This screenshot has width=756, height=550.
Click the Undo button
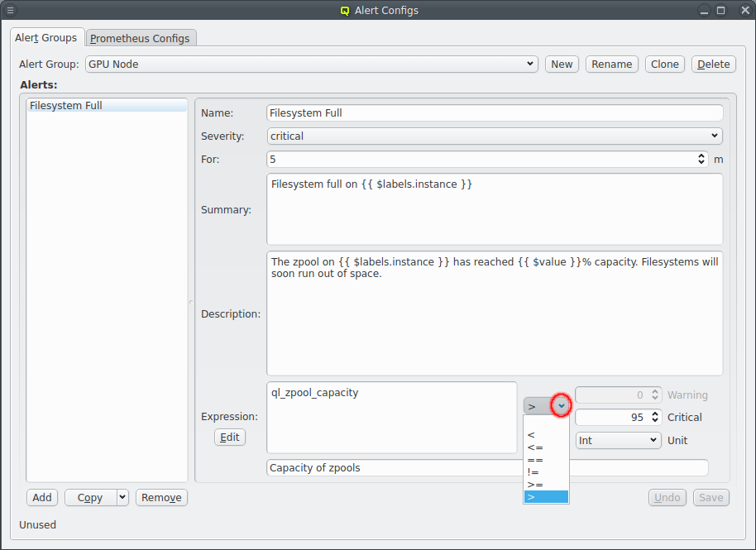[667, 497]
